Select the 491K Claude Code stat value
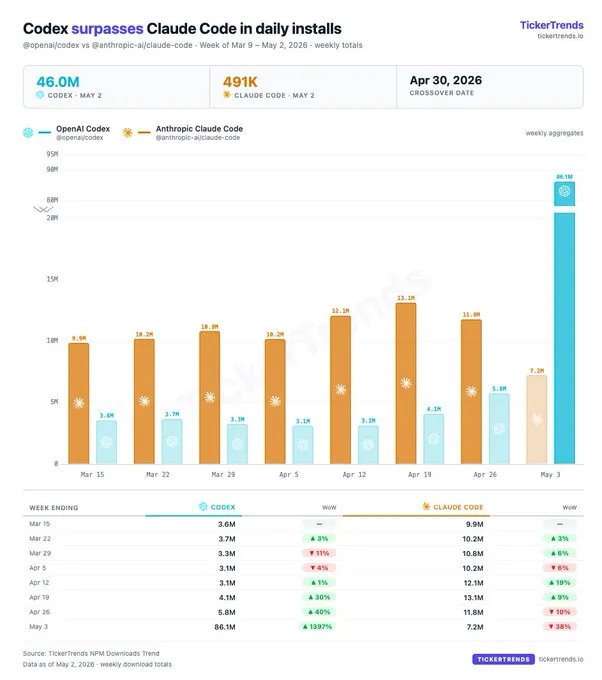Viewport: 602px width, 680px height. pyautogui.click(x=240, y=82)
